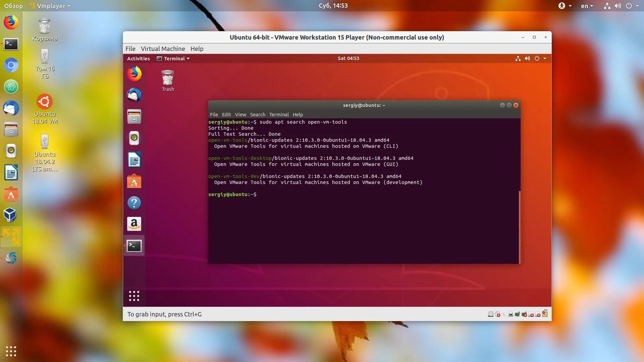Viewport: 644px width, 362px height.
Task: Expand the guest system status menu arrow
Action: (545, 58)
